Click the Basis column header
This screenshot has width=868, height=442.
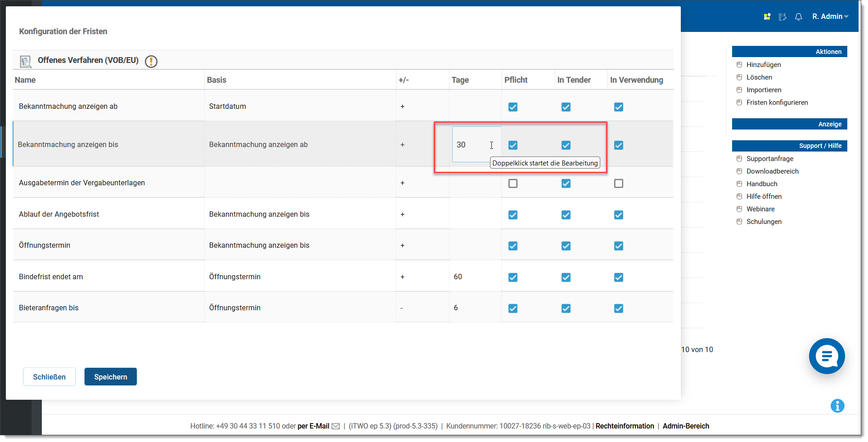click(x=216, y=80)
